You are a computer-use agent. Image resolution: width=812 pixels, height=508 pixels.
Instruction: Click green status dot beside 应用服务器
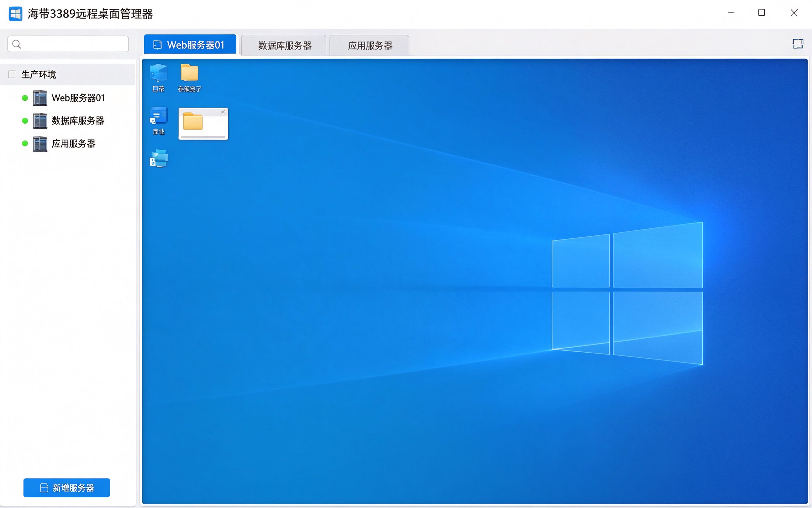tap(25, 143)
